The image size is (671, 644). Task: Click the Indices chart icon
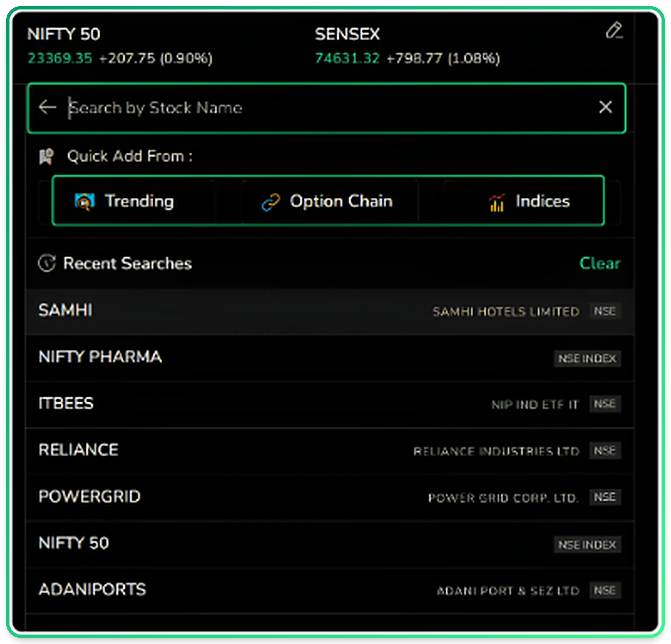click(497, 202)
